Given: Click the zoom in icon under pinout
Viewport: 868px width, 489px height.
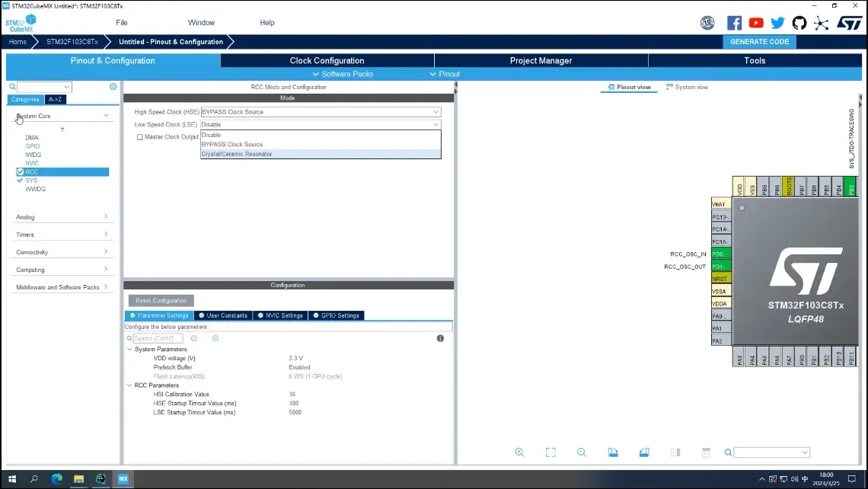Looking at the screenshot, I should [519, 452].
